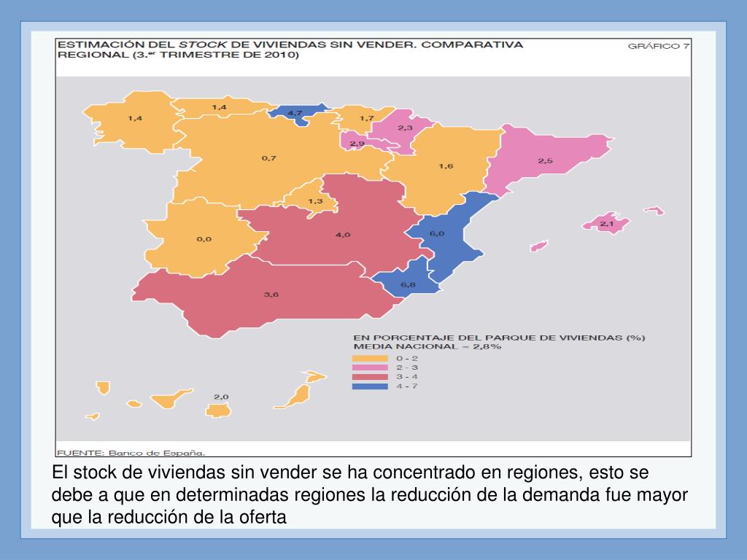Click the value 2,3 on the map
Viewport: 747px width, 560px height.
click(405, 128)
